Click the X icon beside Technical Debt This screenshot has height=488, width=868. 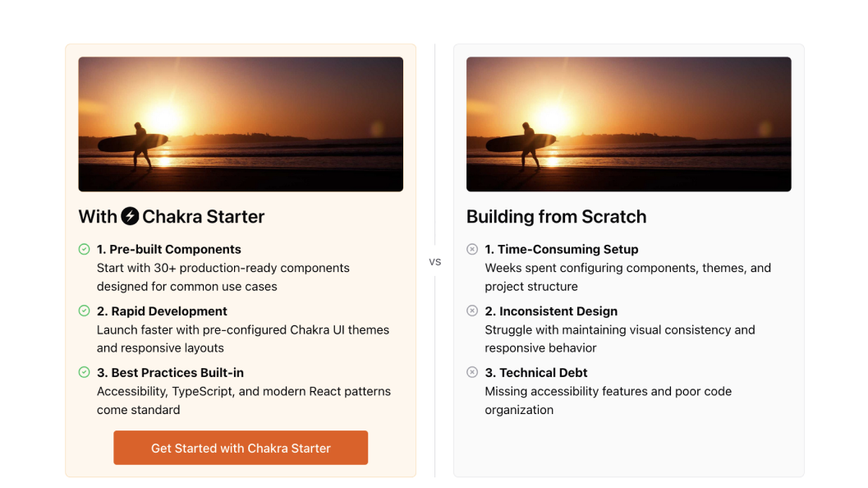tap(472, 372)
